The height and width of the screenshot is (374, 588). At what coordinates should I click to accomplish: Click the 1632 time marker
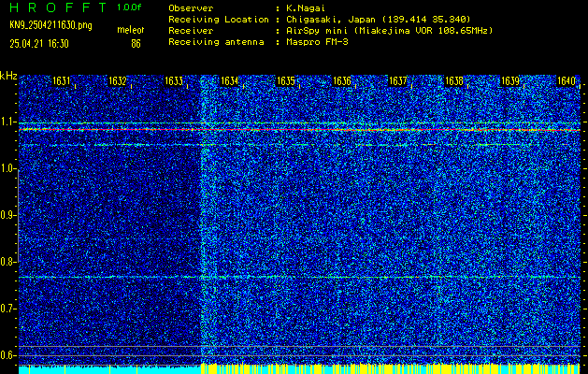point(118,81)
